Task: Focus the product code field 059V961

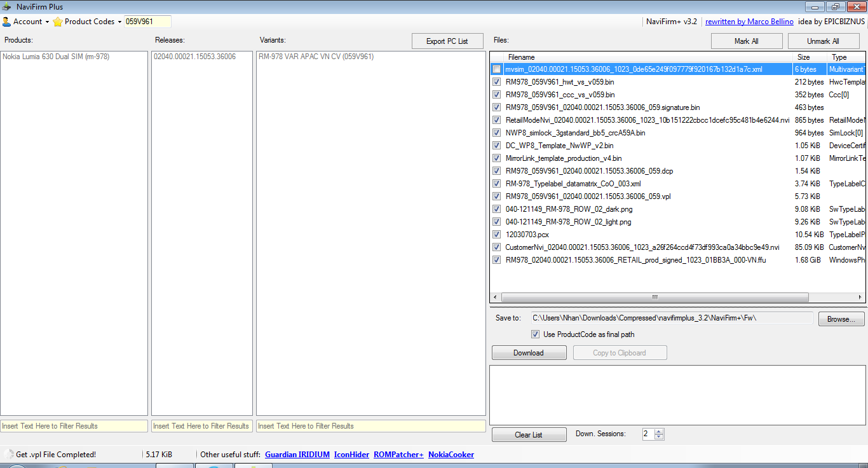Action: [147, 22]
